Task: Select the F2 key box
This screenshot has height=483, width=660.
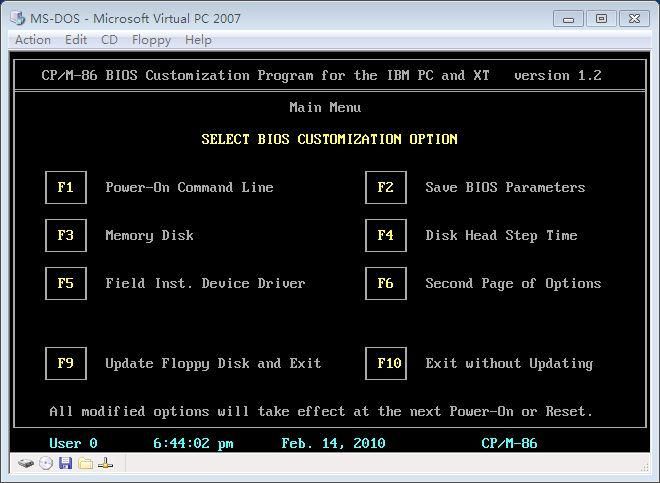Action: 386,187
